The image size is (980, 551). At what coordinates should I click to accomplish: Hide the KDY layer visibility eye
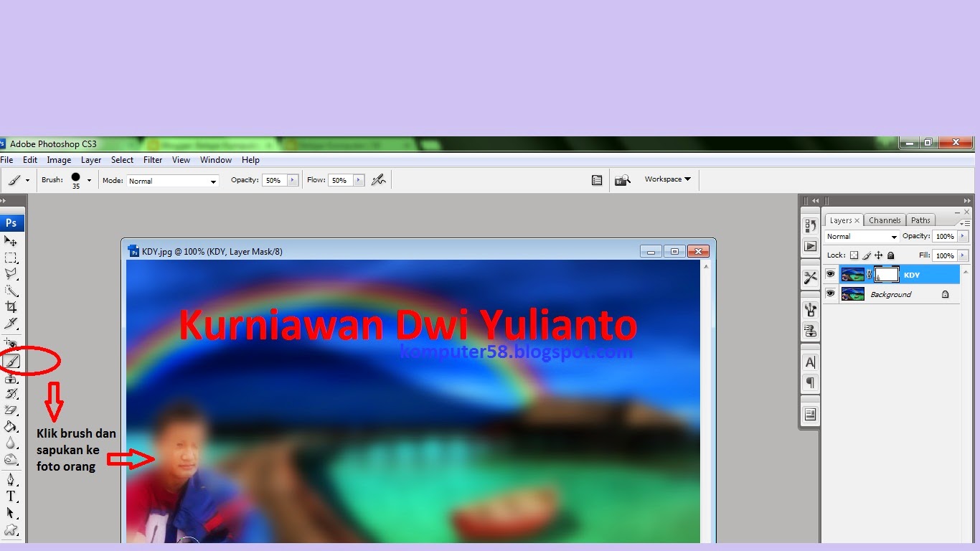coord(831,274)
